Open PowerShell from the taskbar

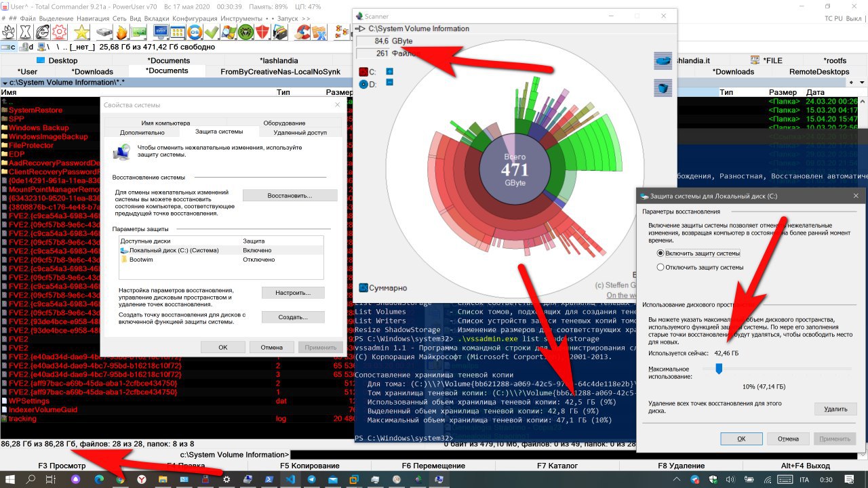click(x=269, y=479)
